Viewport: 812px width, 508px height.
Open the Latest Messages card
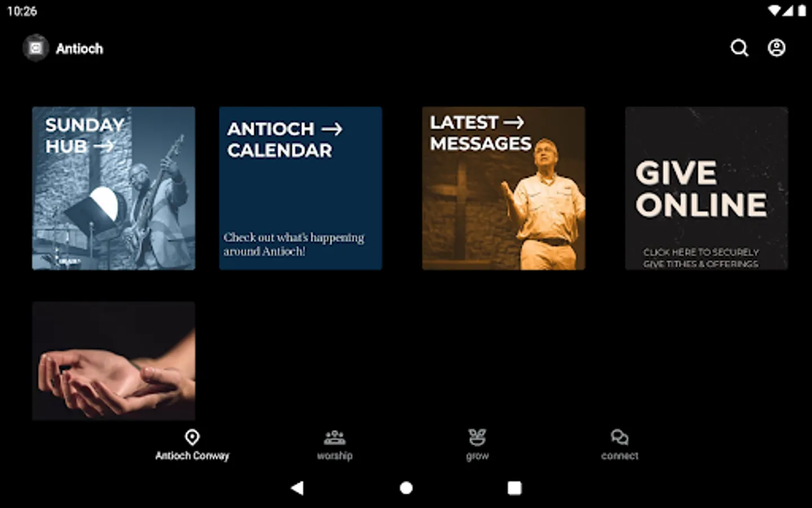pos(504,188)
